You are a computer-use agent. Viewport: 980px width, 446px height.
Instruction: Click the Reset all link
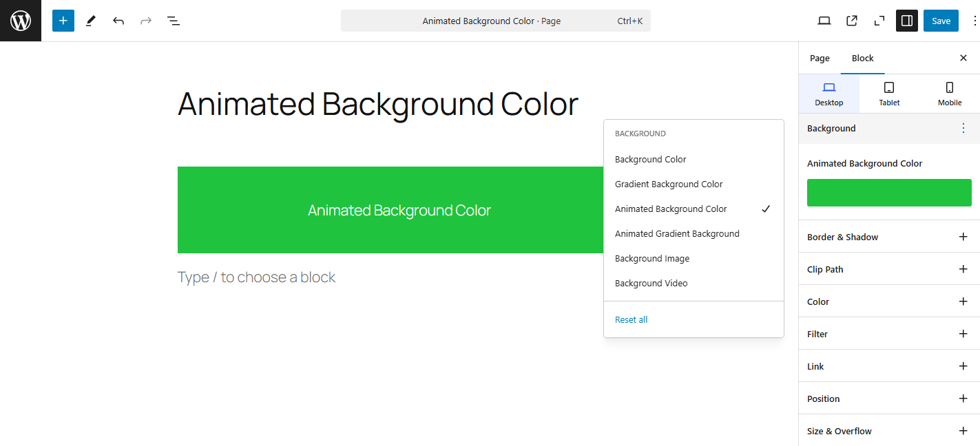[x=631, y=319]
